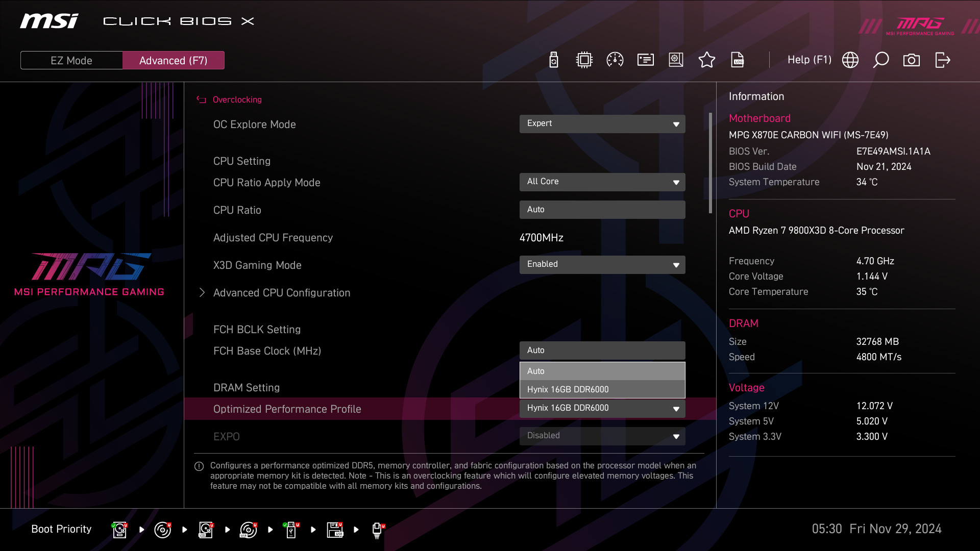Select network boot device icon
Screen dimensions: 980x551
click(377, 530)
